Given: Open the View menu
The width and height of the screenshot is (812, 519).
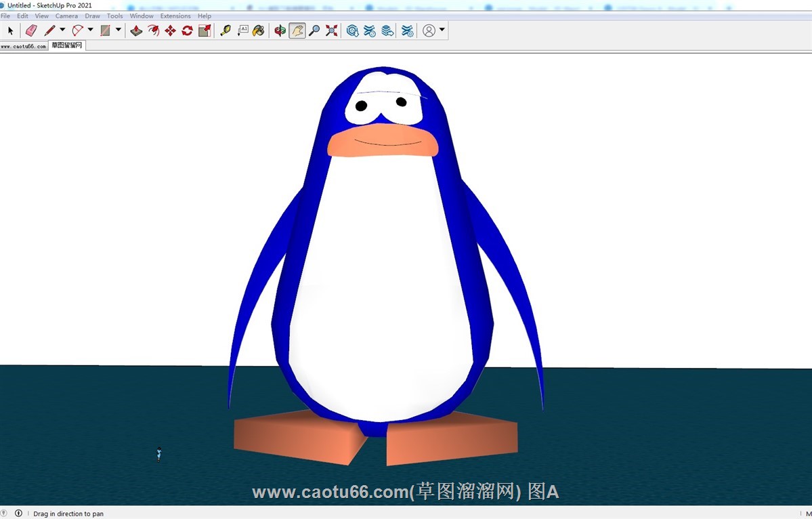Looking at the screenshot, I should [41, 16].
